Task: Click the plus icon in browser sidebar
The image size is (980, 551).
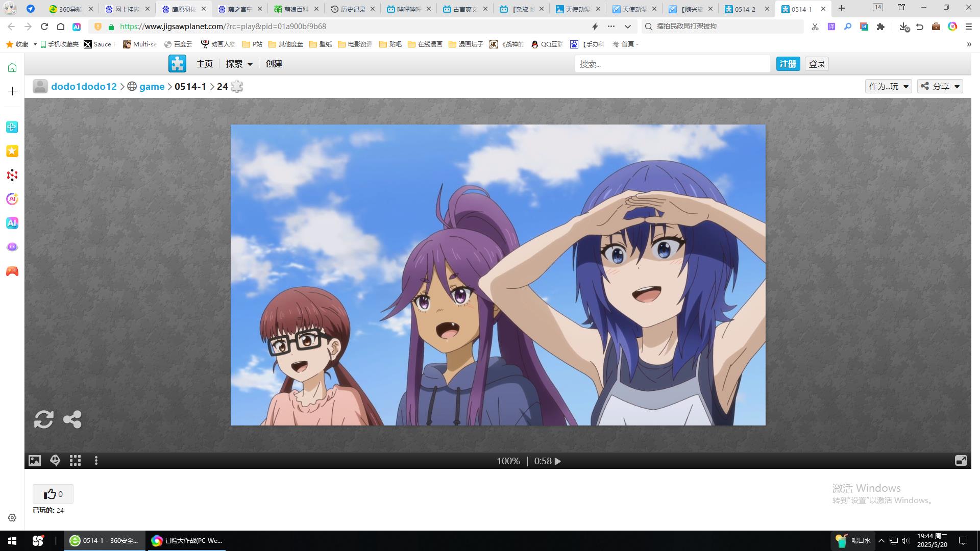Action: 12,91
